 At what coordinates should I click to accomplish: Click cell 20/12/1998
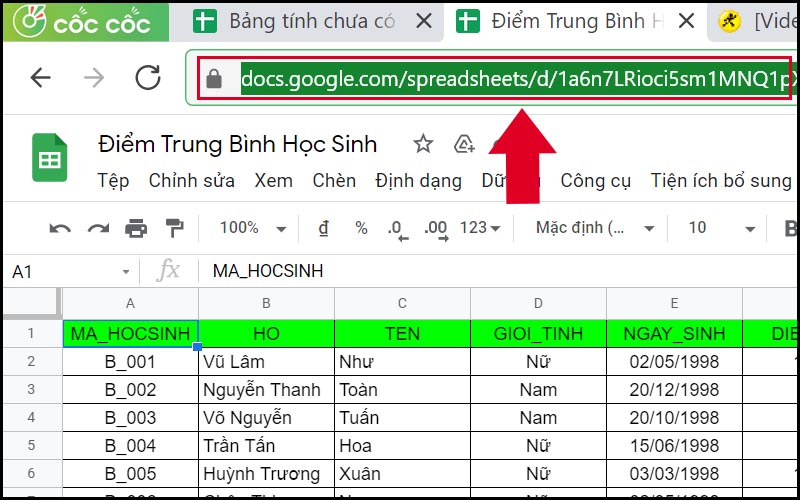pos(674,390)
